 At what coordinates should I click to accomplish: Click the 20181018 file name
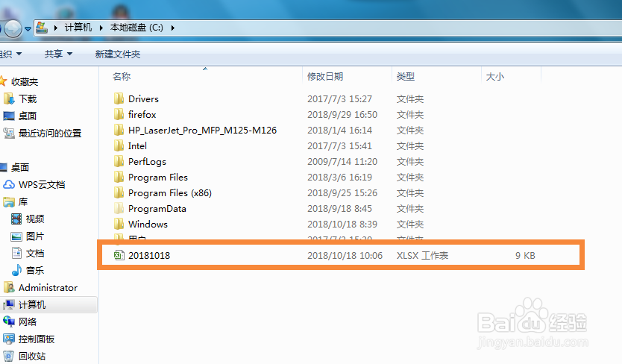click(x=149, y=255)
